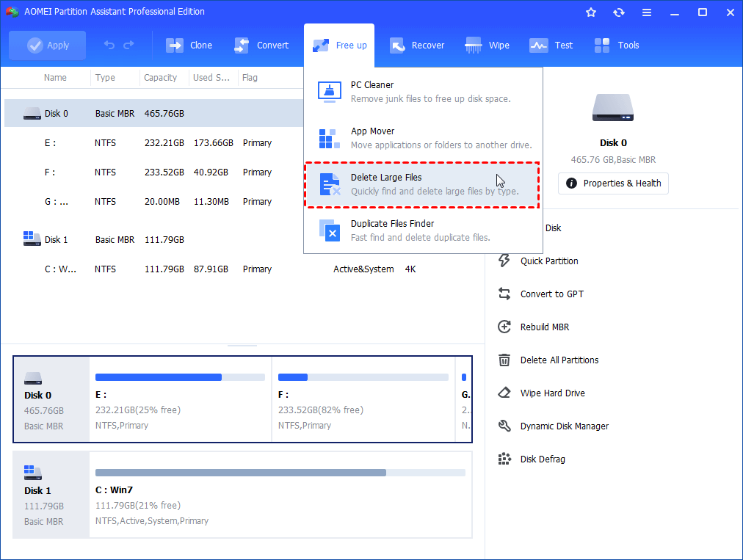Screen dimensions: 743x560
Task: Click the Disk 0 block in disk map
Action: [x=51, y=400]
